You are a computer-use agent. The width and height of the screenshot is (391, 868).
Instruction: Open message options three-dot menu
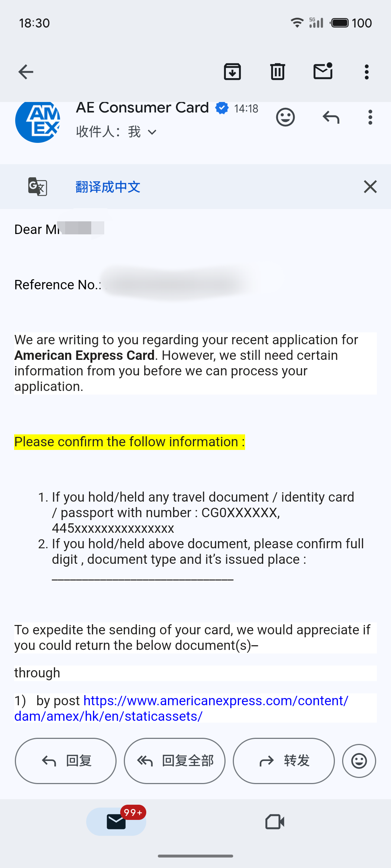370,117
